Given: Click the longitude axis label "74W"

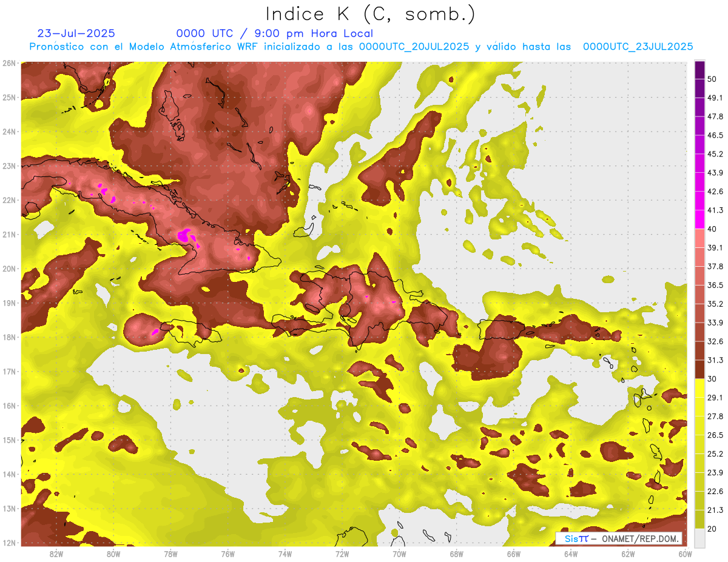Looking at the screenshot, I should coord(285,554).
